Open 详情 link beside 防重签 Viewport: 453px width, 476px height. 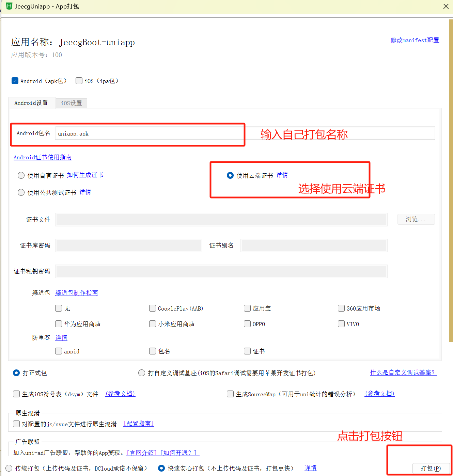point(61,338)
